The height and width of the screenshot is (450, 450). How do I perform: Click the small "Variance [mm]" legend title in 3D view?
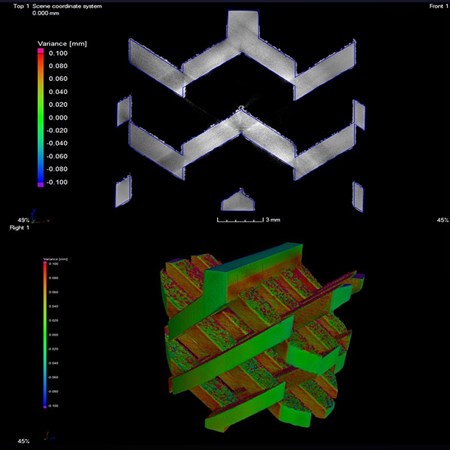(56, 259)
